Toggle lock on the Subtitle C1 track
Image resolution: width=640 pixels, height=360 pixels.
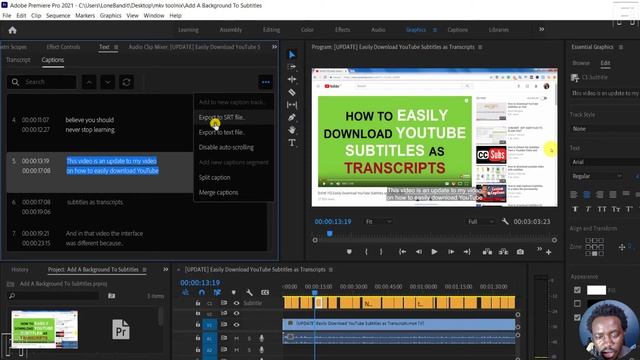click(198, 303)
